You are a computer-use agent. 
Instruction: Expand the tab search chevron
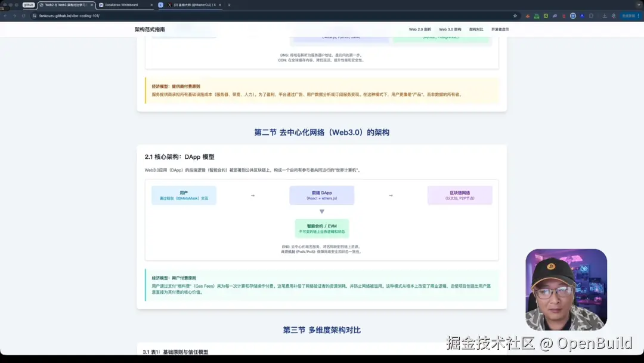(639, 5)
